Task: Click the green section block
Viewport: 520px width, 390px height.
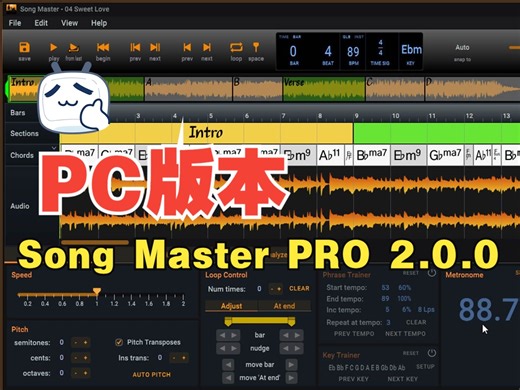Action: (x=436, y=133)
